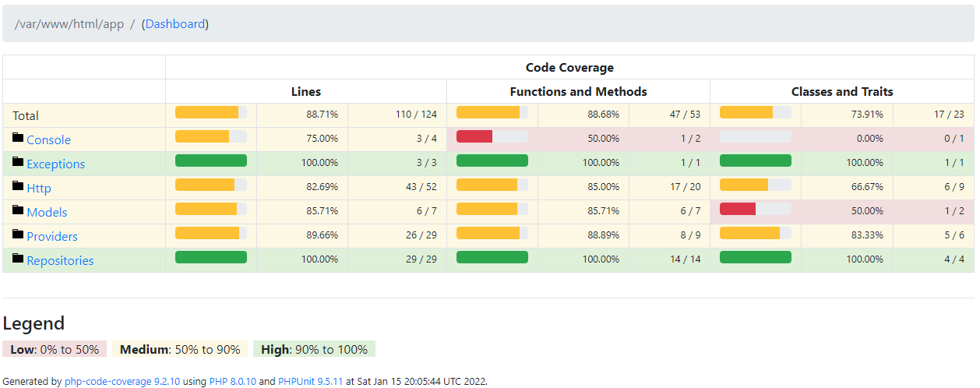
Task: Click the Total row label
Action: [x=26, y=115]
